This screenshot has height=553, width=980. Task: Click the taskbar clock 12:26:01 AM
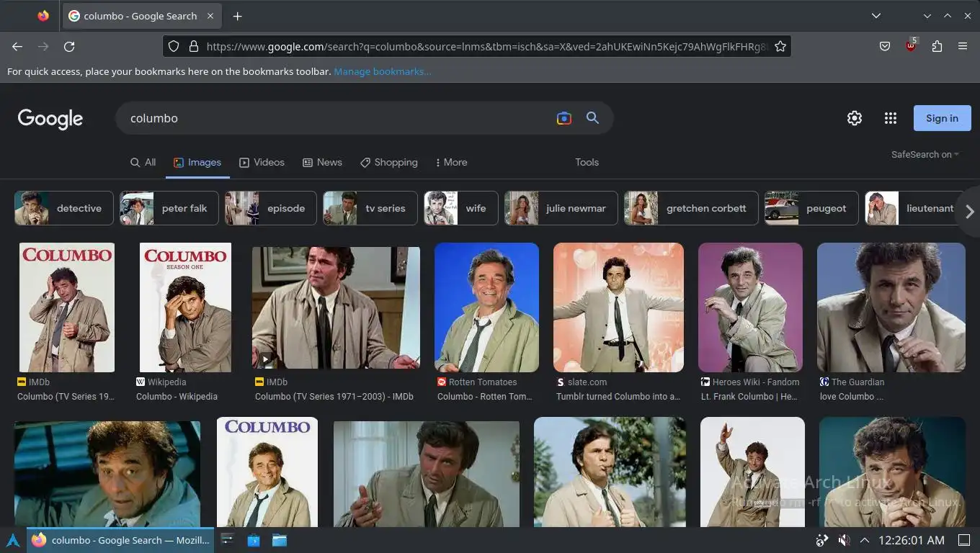[x=912, y=540]
